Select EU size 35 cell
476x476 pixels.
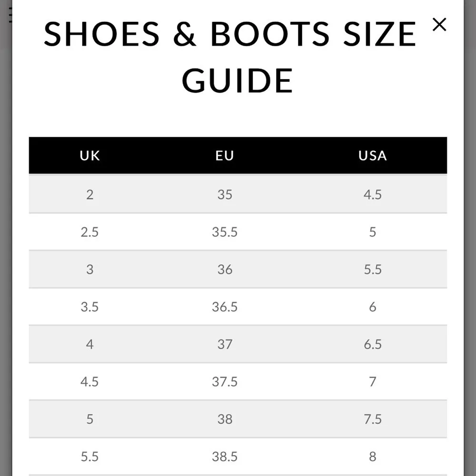[x=225, y=194]
